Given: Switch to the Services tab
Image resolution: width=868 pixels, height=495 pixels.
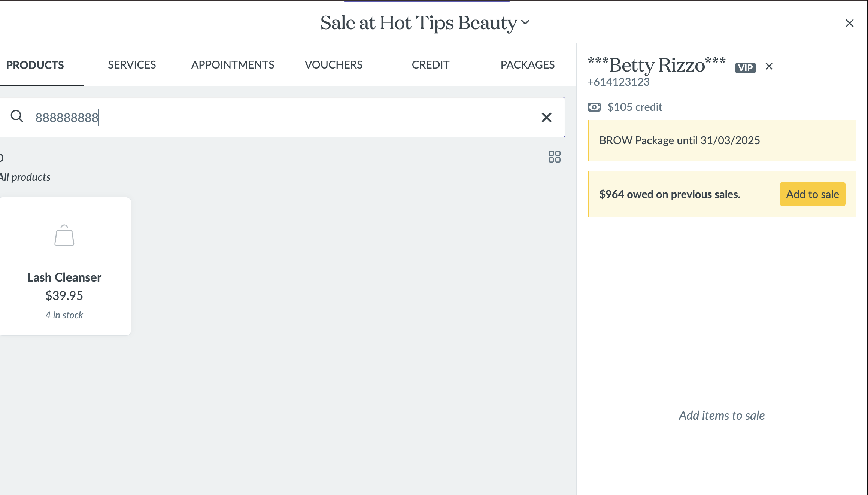Looking at the screenshot, I should 132,64.
